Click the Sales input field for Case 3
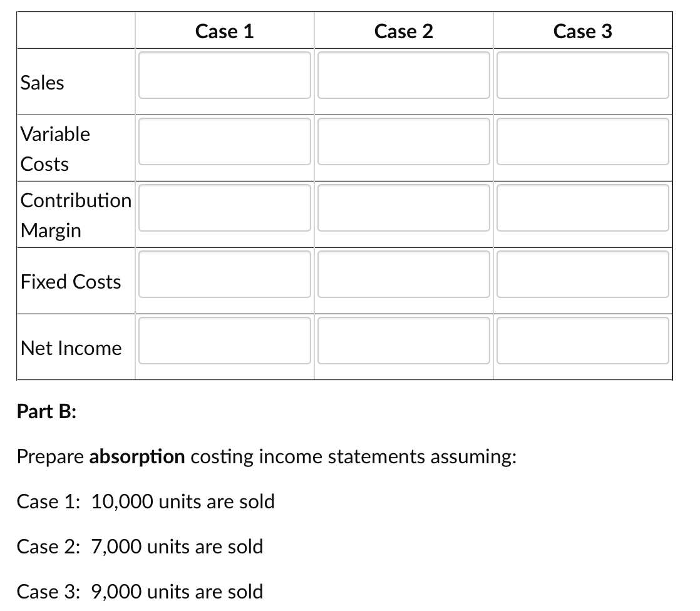 click(x=582, y=76)
